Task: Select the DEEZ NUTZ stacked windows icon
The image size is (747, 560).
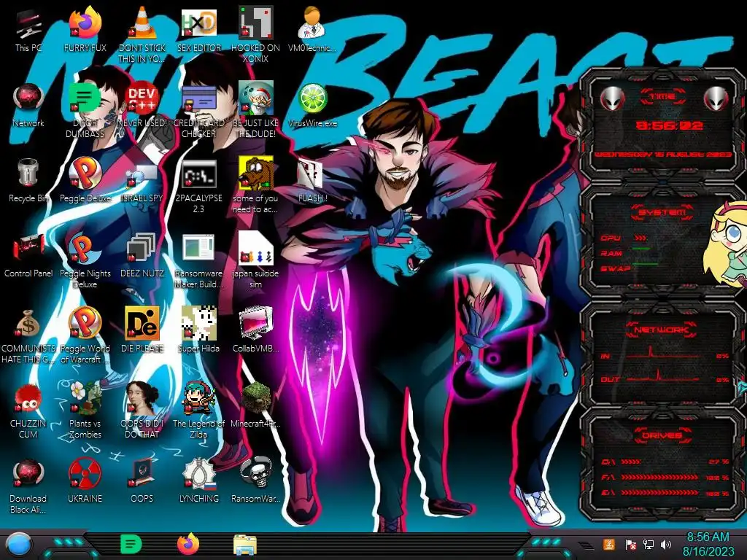Action: 142,255
